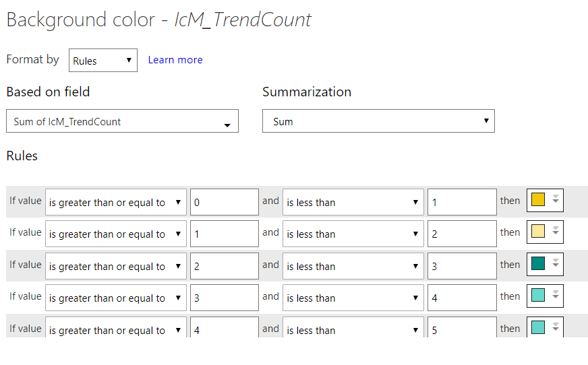Open color picker arrow for the gold swatch
The width and height of the screenshot is (588, 365).
pos(556,199)
